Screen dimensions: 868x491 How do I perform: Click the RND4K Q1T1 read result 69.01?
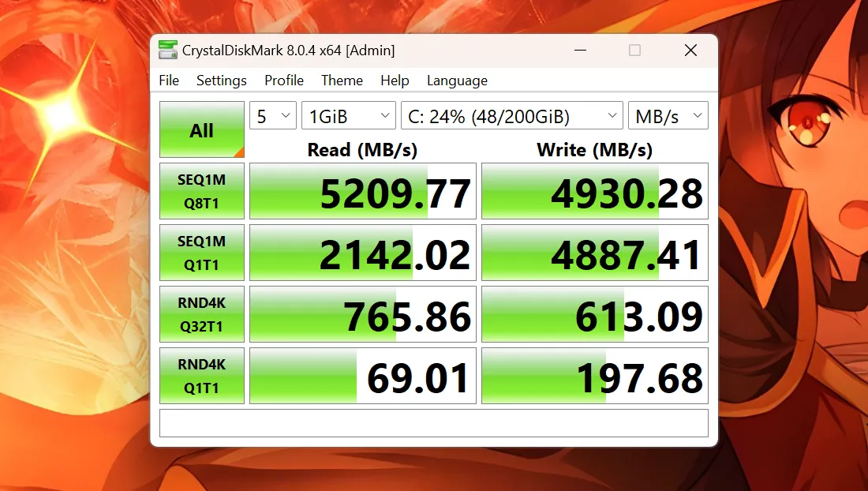pos(363,375)
